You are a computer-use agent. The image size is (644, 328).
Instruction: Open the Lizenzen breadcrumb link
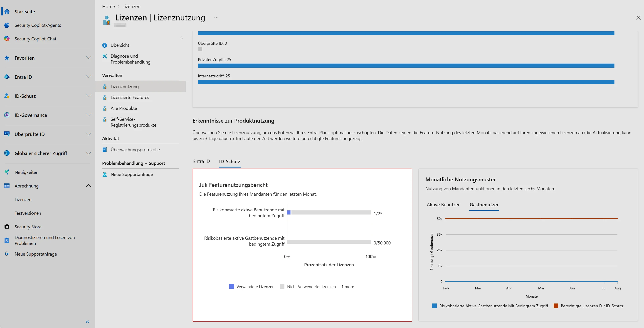131,7
